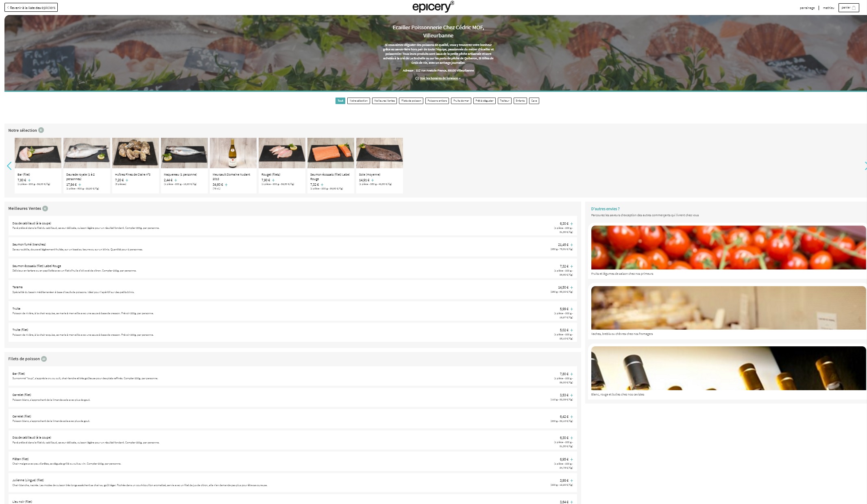
Task: Add Dos de cabillaud in Filets de poisson
Action: pos(571,438)
